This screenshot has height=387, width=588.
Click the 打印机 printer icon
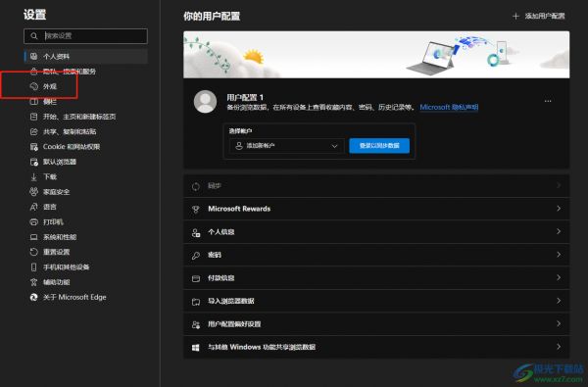click(33, 221)
